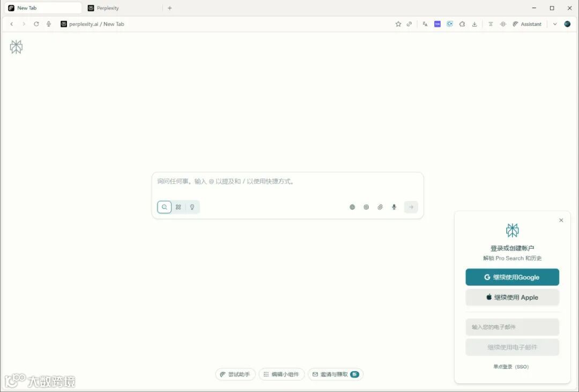The width and height of the screenshot is (579, 392).
Task: Open the Assistant sidebar
Action: click(527, 24)
